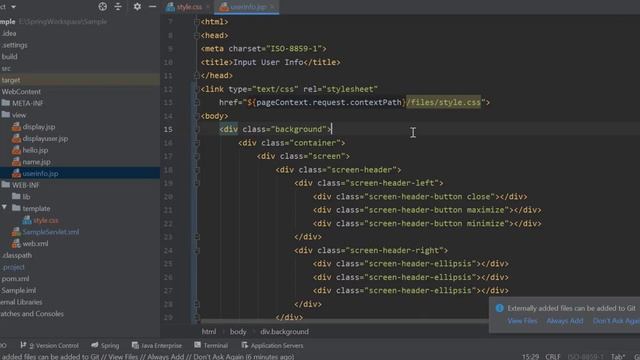Image resolution: width=640 pixels, height=360 pixels.
Task: Select the target folder
Action: coord(11,80)
